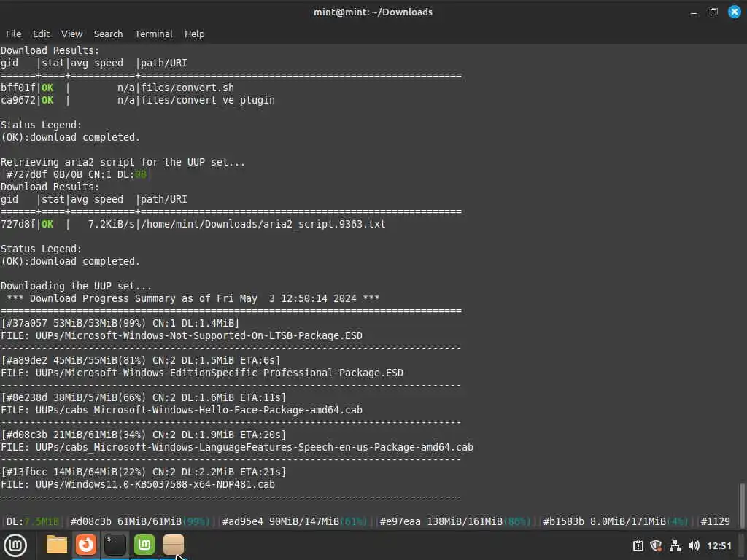The image size is (747, 560).
Task: Click the EditionSpecific-Professional-Package.ESD file line
Action: pos(202,373)
